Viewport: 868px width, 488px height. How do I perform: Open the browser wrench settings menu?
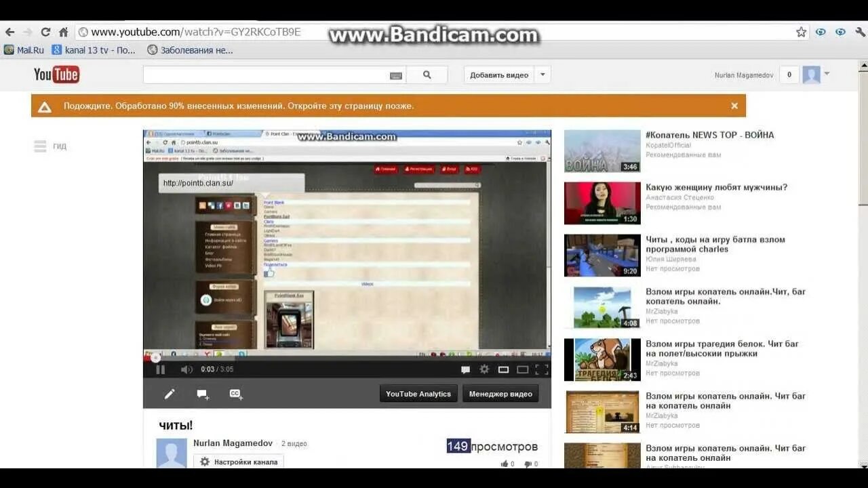pos(861,32)
